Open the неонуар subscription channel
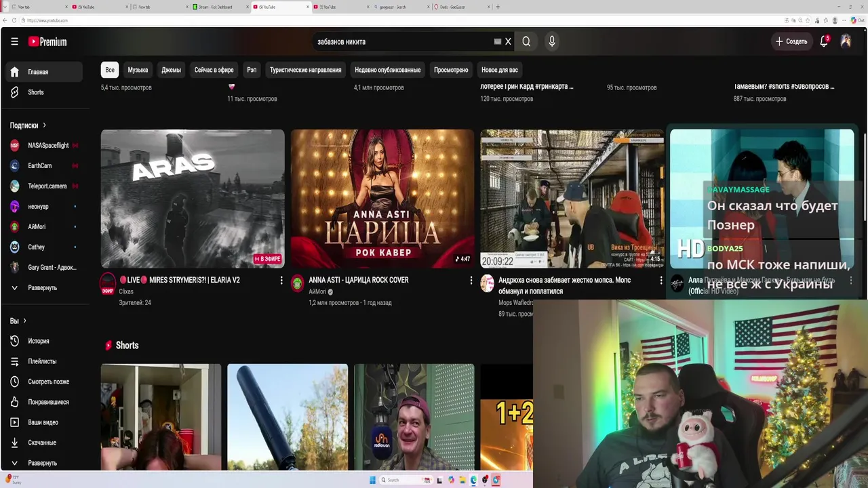The height and width of the screenshot is (488, 868). (44, 206)
